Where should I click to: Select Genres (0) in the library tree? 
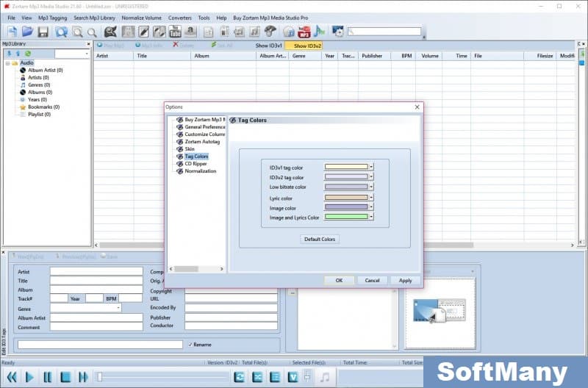coord(39,85)
